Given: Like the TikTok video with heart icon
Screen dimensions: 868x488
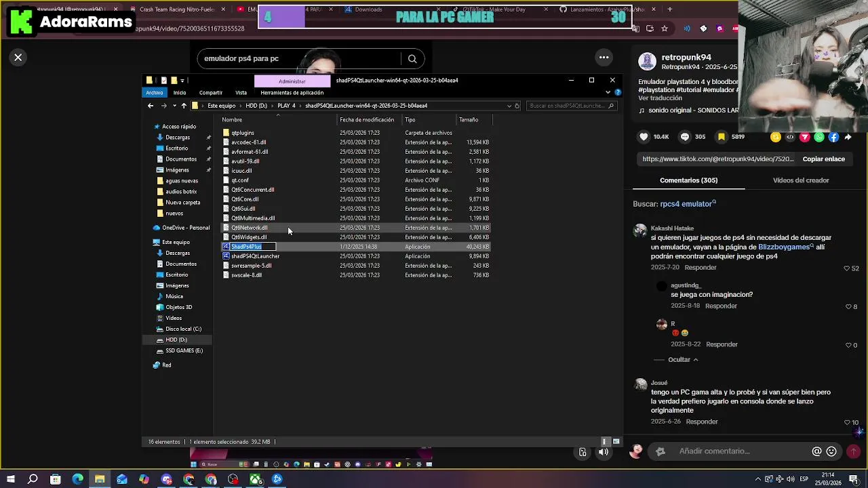Looking at the screenshot, I should 644,137.
